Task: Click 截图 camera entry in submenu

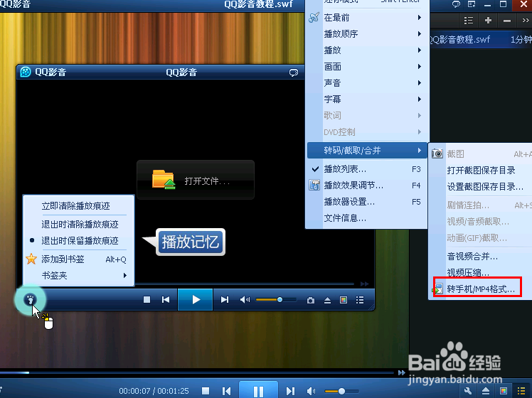Action: tap(481, 154)
